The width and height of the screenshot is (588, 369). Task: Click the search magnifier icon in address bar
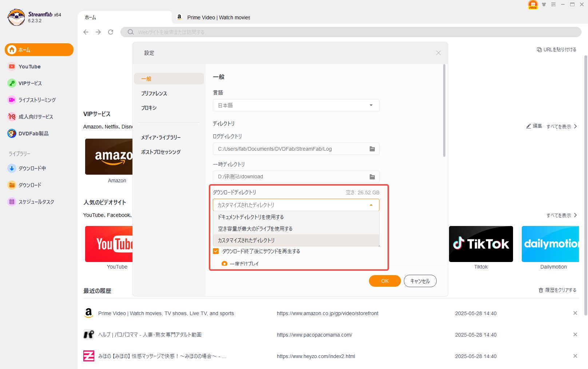(x=131, y=32)
